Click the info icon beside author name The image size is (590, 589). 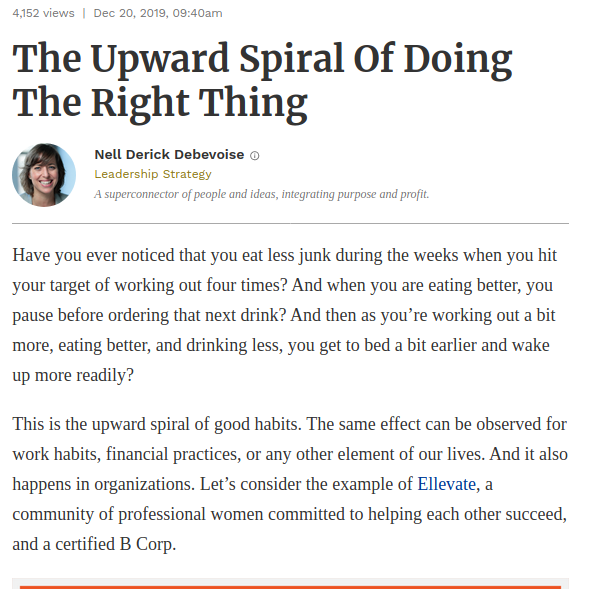(255, 155)
